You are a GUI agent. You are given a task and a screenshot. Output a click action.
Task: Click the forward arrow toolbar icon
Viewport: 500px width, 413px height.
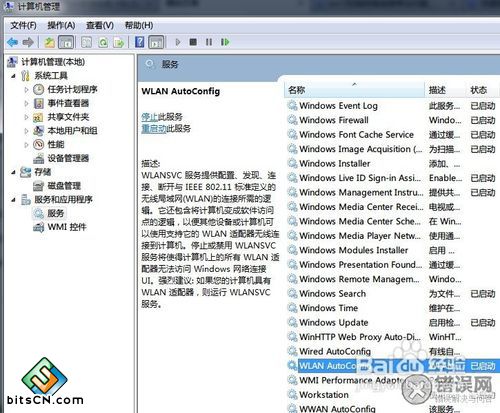pos(28,42)
